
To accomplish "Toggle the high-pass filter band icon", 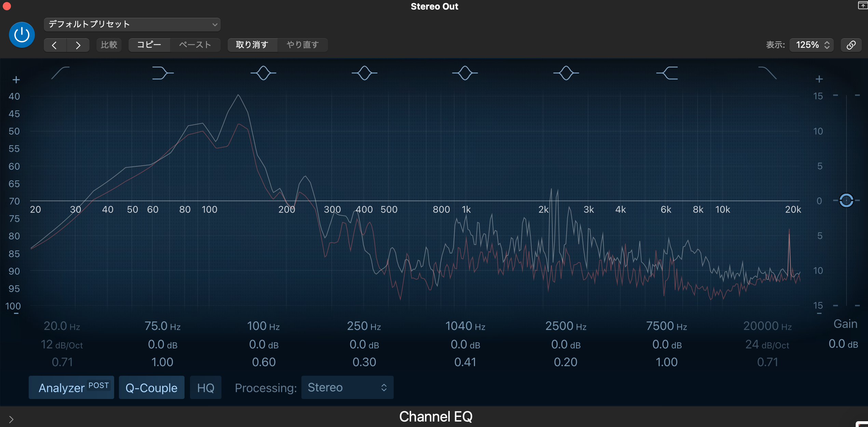I will (60, 73).
